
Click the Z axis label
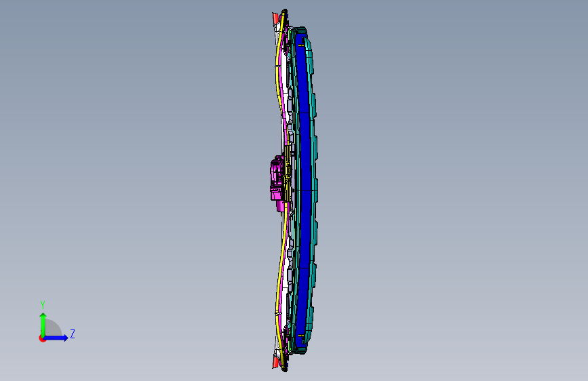click(73, 334)
